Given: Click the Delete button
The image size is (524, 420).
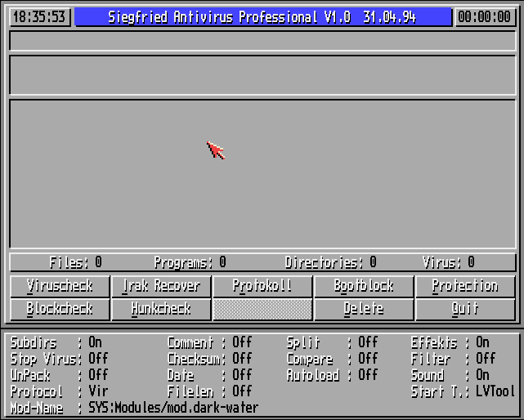Looking at the screenshot, I should tap(364, 310).
